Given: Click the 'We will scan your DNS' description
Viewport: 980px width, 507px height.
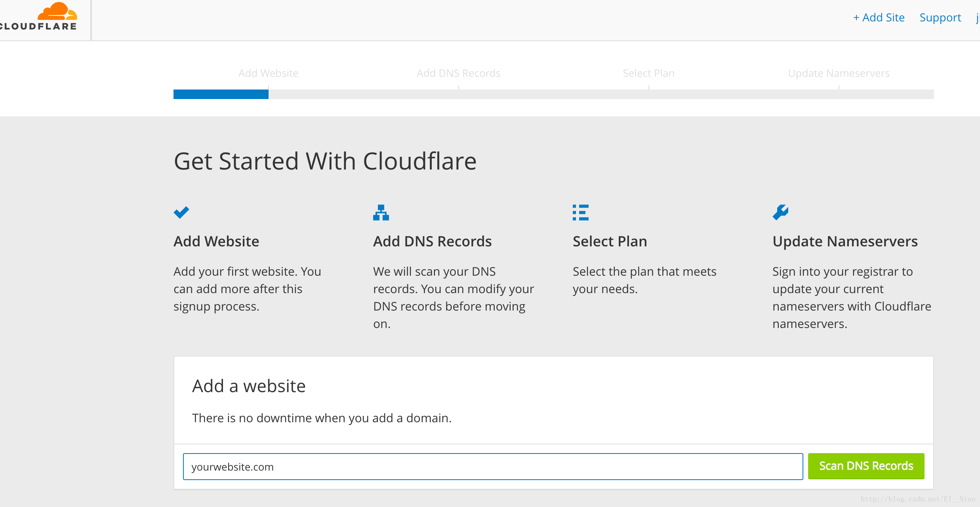Looking at the screenshot, I should (x=454, y=297).
